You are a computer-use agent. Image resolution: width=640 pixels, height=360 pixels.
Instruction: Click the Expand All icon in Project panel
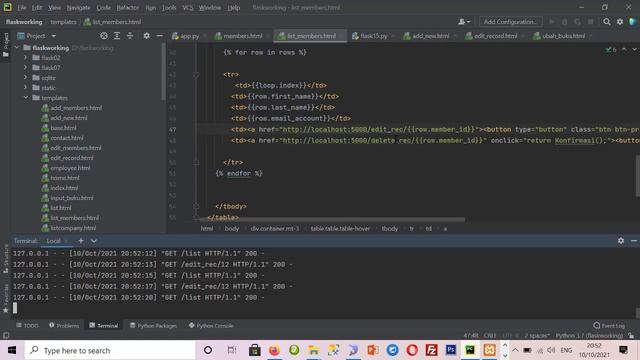(117, 36)
